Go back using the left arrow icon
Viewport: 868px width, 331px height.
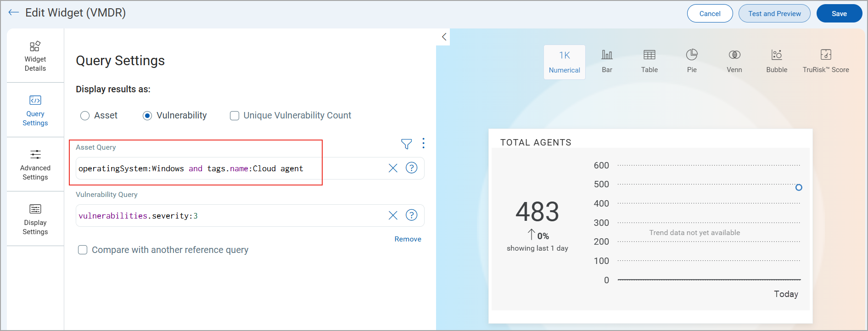14,12
